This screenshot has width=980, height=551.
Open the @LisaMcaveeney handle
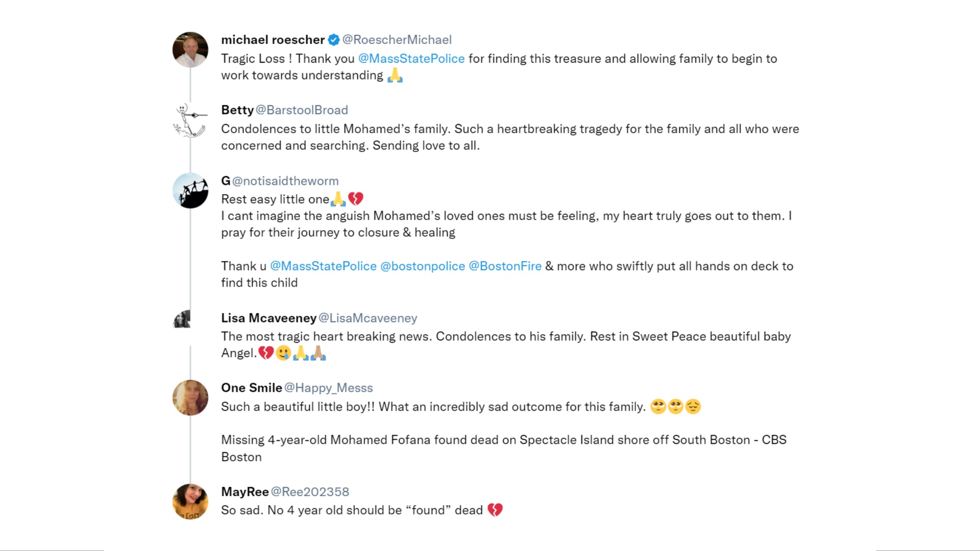point(367,318)
